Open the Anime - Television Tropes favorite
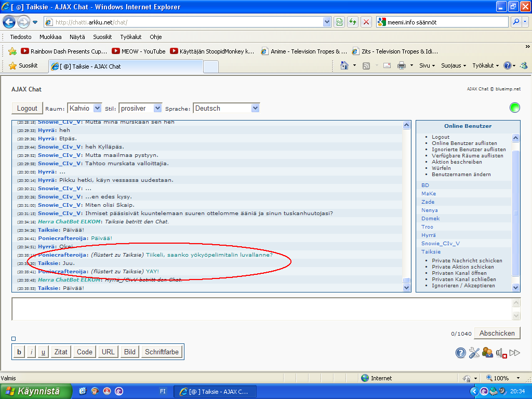The image size is (532, 399). click(x=304, y=51)
